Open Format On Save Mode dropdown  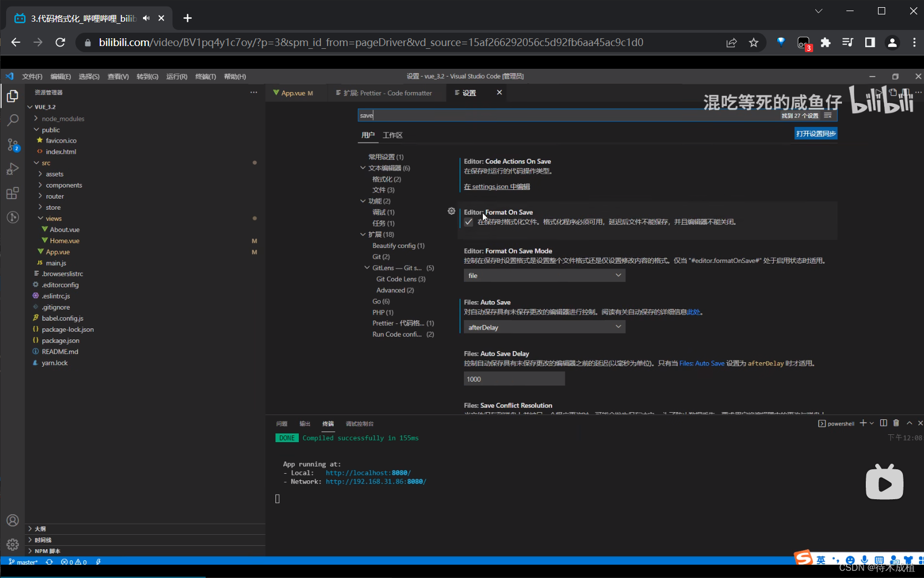point(544,276)
